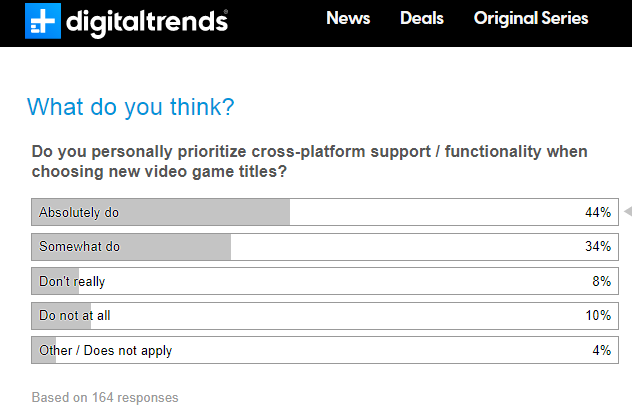Viewport: 632px width, 415px height.
Task: Click the 44% result value
Action: point(598,212)
